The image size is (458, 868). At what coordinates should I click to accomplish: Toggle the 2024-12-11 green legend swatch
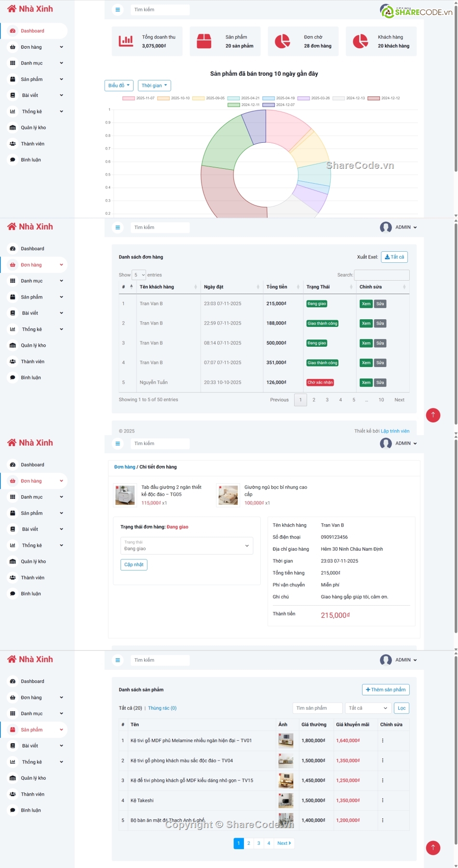234,105
